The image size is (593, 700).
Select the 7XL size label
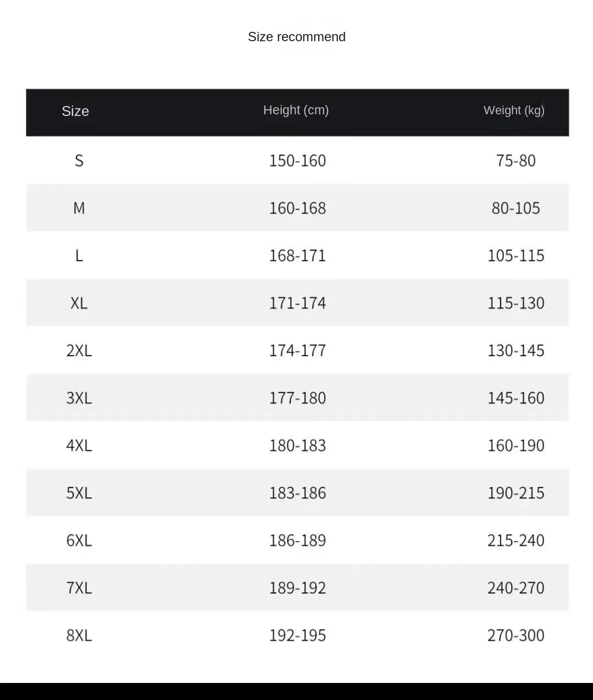pos(79,587)
